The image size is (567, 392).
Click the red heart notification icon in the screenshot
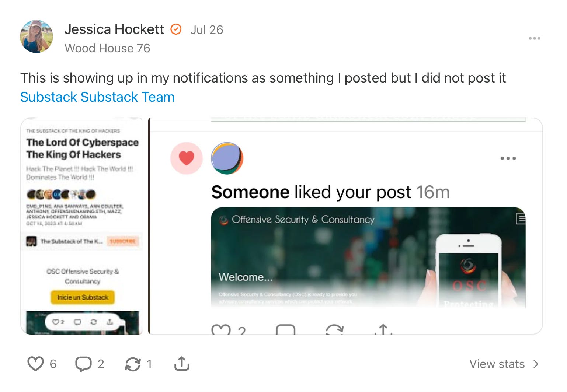click(187, 158)
